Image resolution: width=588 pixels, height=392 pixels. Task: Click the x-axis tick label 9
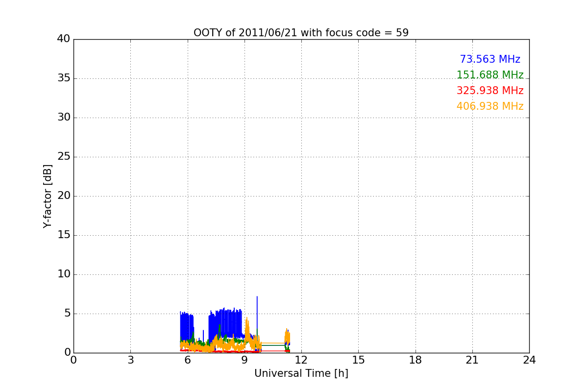pos(245,360)
